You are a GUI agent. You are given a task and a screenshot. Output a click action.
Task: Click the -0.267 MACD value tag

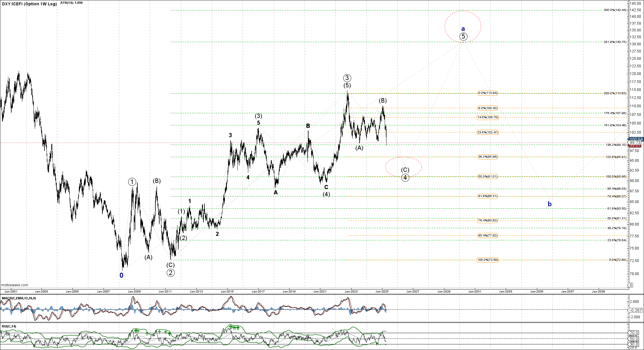pyautogui.click(x=636, y=310)
